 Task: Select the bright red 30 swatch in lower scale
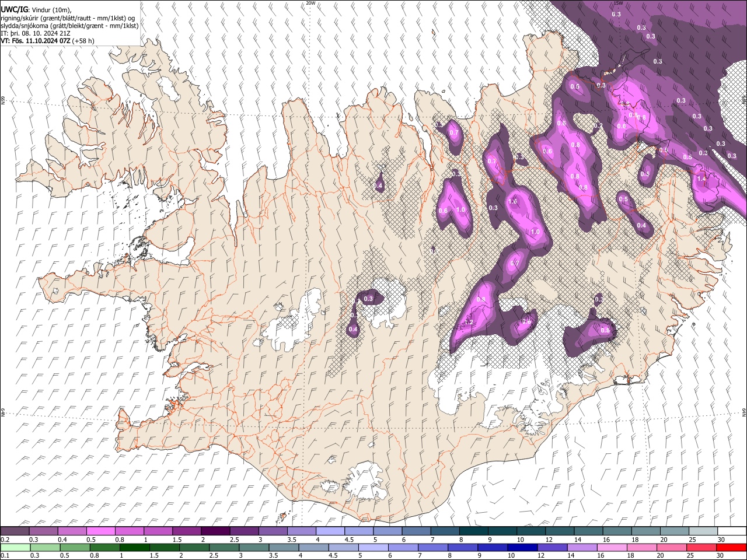click(731, 547)
